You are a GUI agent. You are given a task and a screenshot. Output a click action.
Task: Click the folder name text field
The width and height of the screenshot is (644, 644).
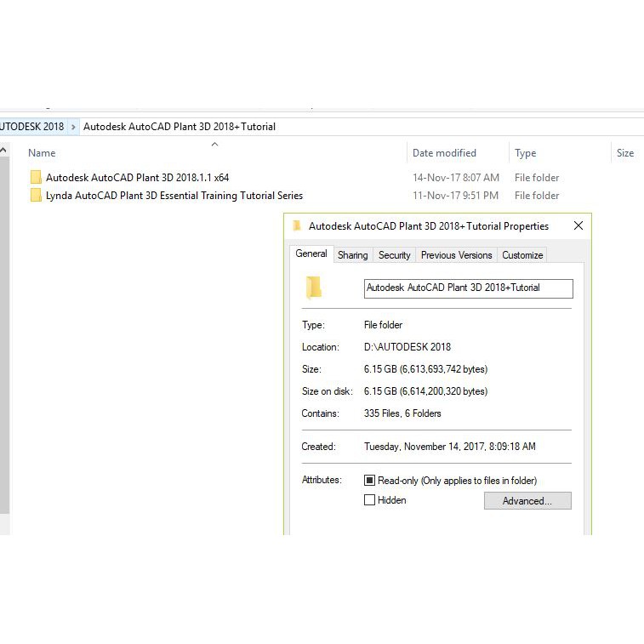(468, 288)
